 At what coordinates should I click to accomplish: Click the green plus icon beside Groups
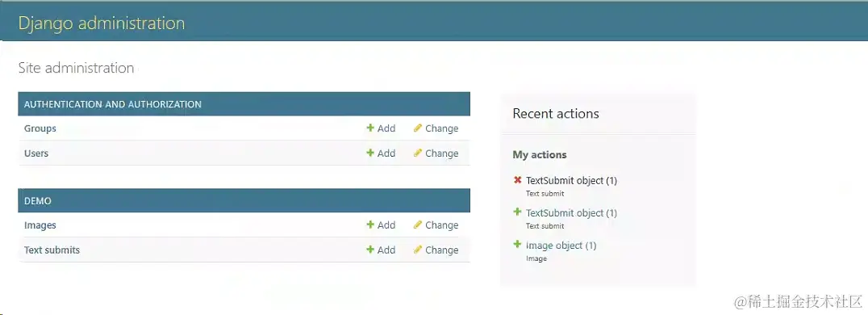[x=370, y=128]
